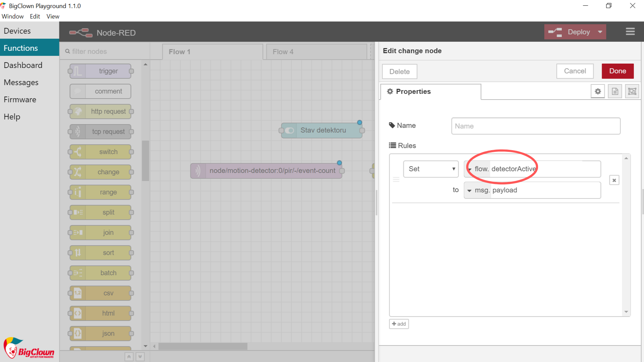Screen dimensions: 644x362
Task: Click rules list scroll up arrow
Action: (626, 158)
